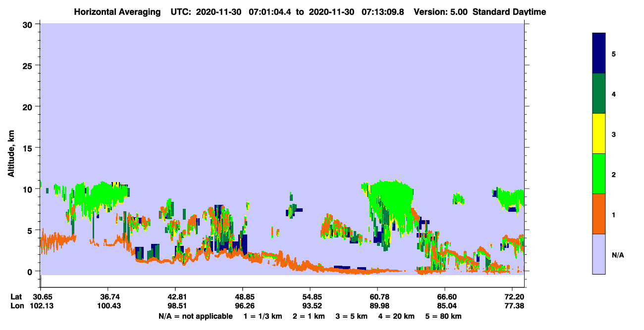644x330 pixels.
Task: Click the colorbar label '5'
Action: click(x=614, y=53)
